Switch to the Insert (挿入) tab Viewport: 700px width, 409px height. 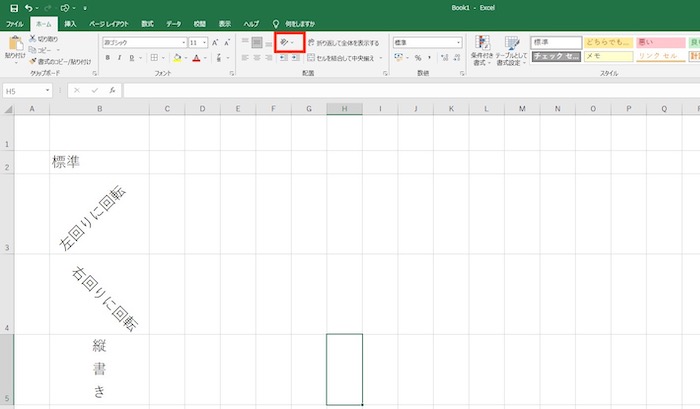(x=70, y=22)
